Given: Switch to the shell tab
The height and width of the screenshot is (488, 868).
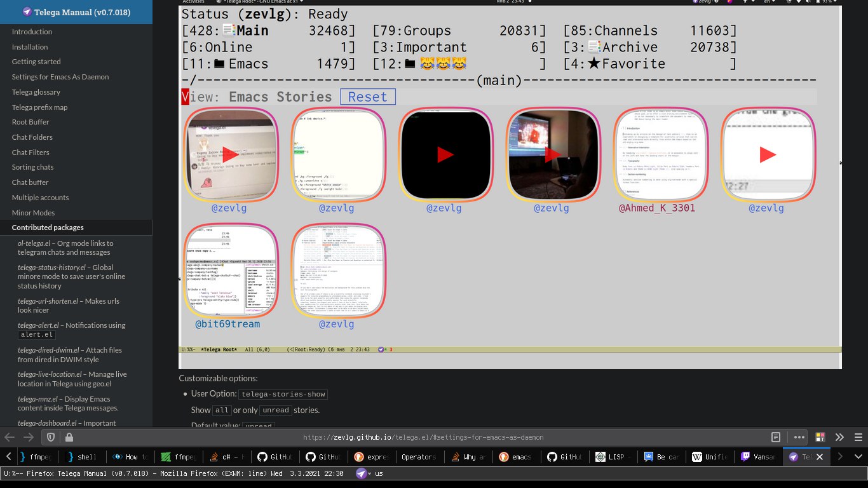Looking at the screenshot, I should coord(81,457).
